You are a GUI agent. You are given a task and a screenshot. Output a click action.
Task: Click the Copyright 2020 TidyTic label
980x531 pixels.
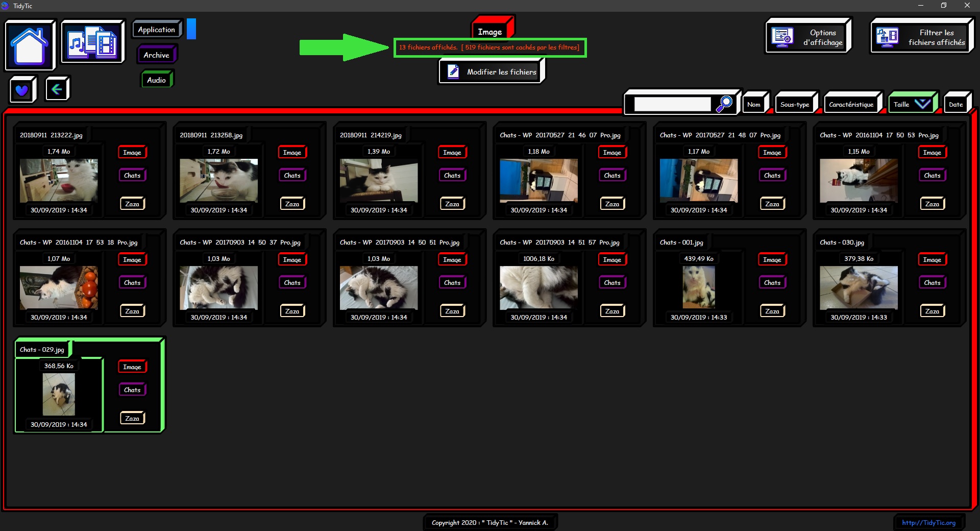tap(490, 522)
